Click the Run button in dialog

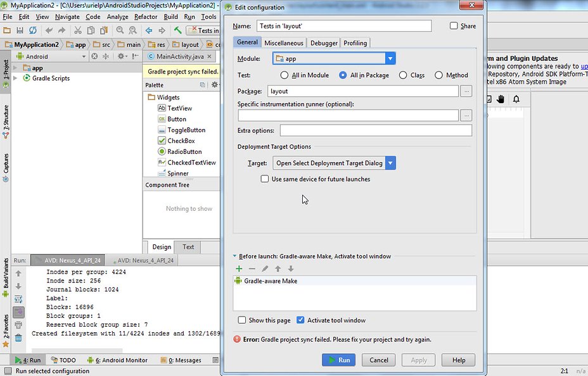pyautogui.click(x=338, y=360)
